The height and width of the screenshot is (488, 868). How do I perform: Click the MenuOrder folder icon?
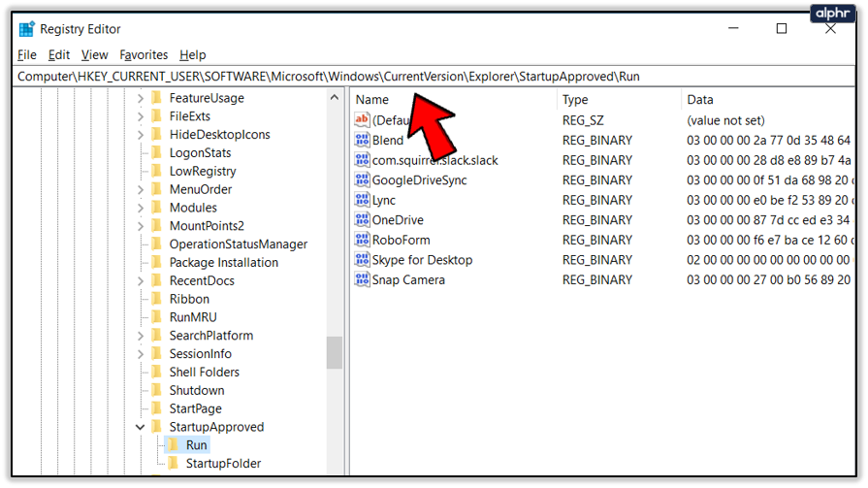[157, 189]
